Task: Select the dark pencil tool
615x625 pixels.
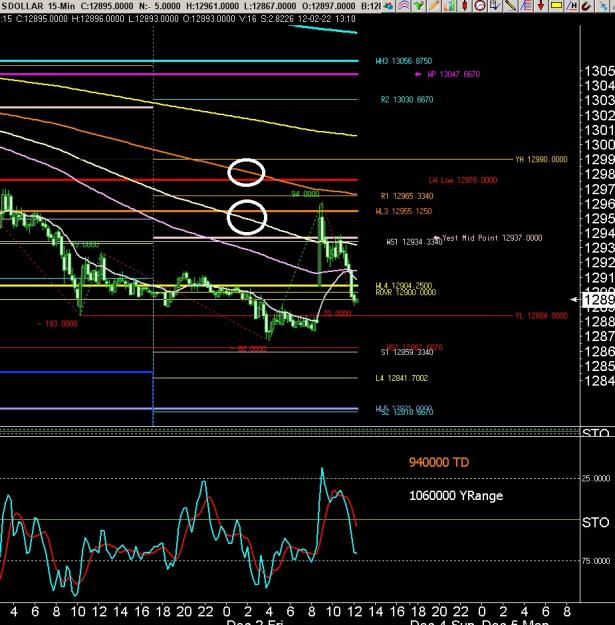Action: pos(511,6)
